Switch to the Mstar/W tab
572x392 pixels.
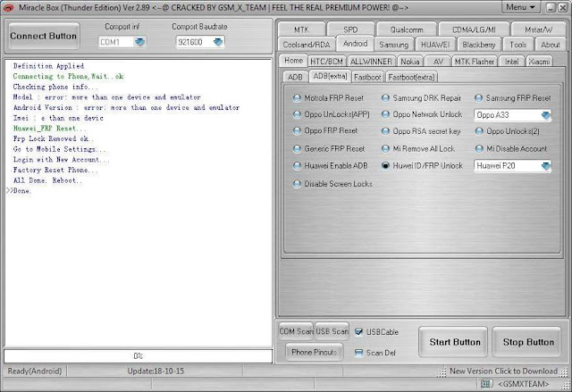[x=538, y=29]
